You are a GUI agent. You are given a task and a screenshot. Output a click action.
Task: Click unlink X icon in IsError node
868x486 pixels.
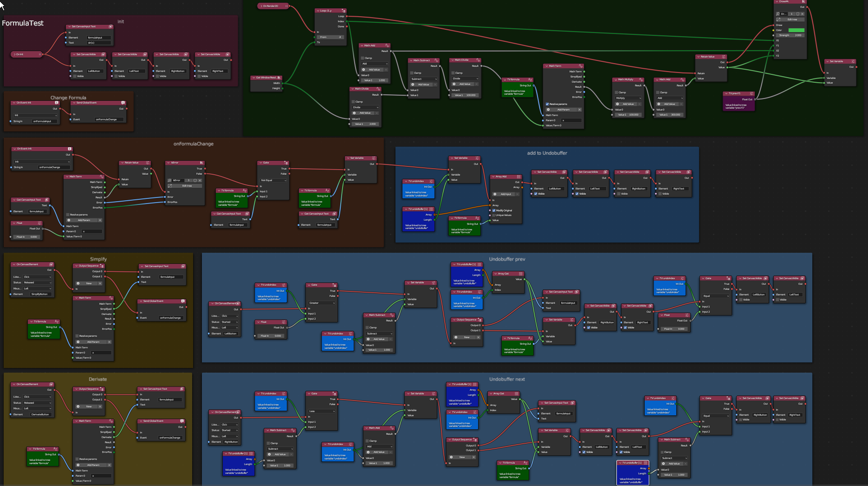(200, 180)
